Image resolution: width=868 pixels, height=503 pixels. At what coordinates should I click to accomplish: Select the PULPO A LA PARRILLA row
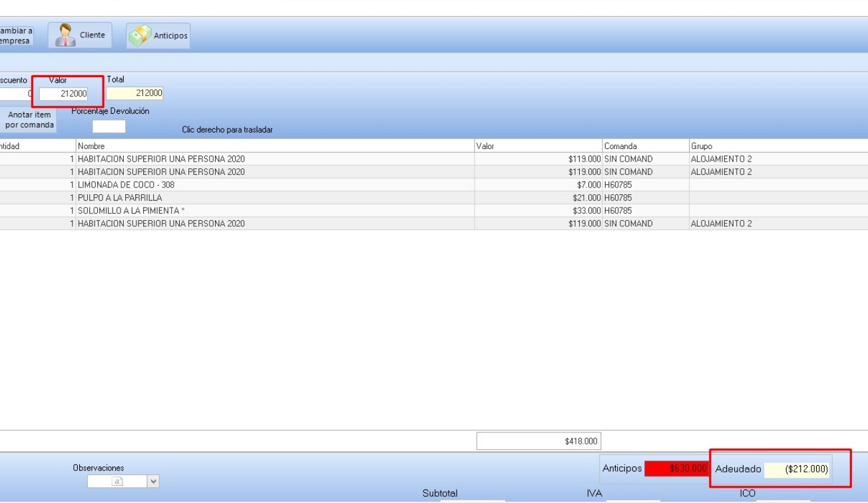coord(274,198)
